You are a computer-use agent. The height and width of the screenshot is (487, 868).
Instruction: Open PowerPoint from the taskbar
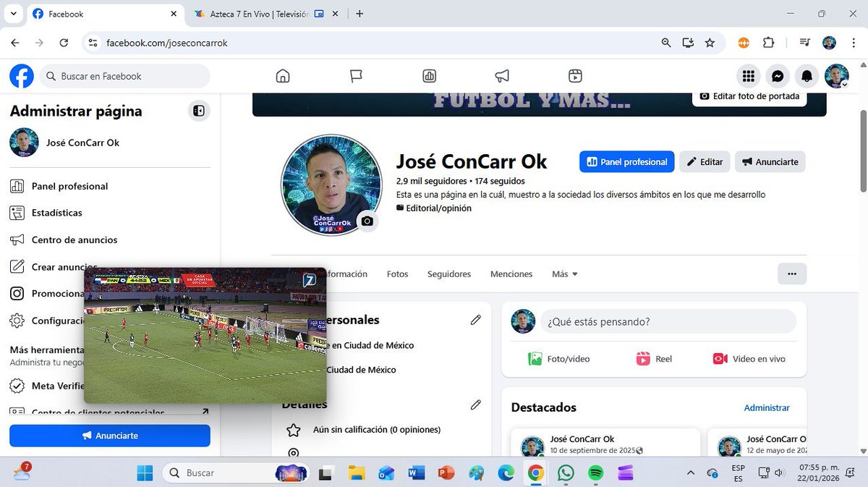click(446, 473)
